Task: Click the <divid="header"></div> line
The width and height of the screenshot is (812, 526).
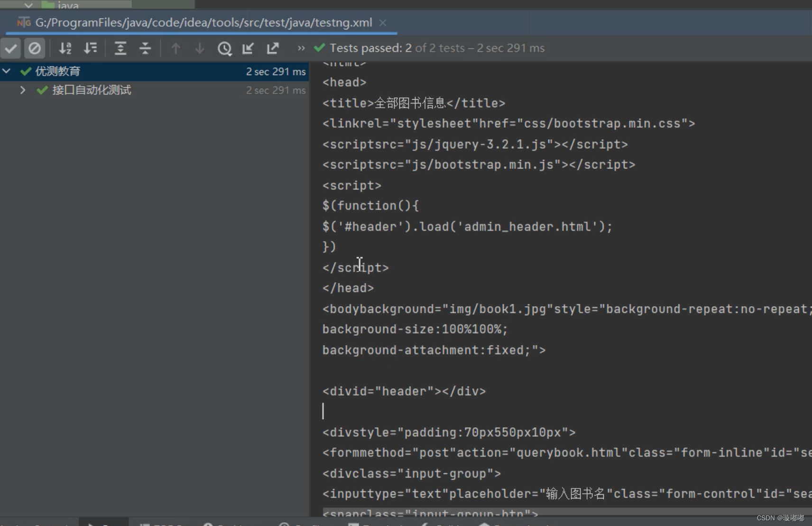Action: point(404,391)
